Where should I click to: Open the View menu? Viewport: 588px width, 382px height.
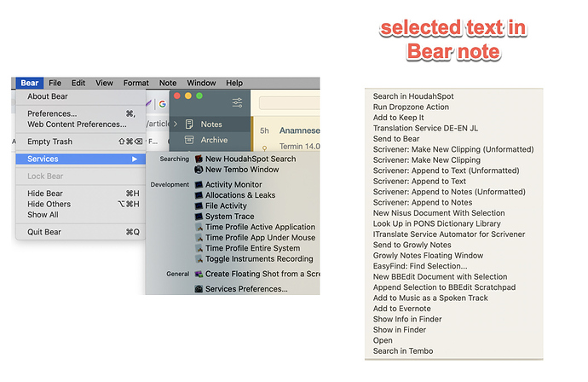(x=104, y=83)
